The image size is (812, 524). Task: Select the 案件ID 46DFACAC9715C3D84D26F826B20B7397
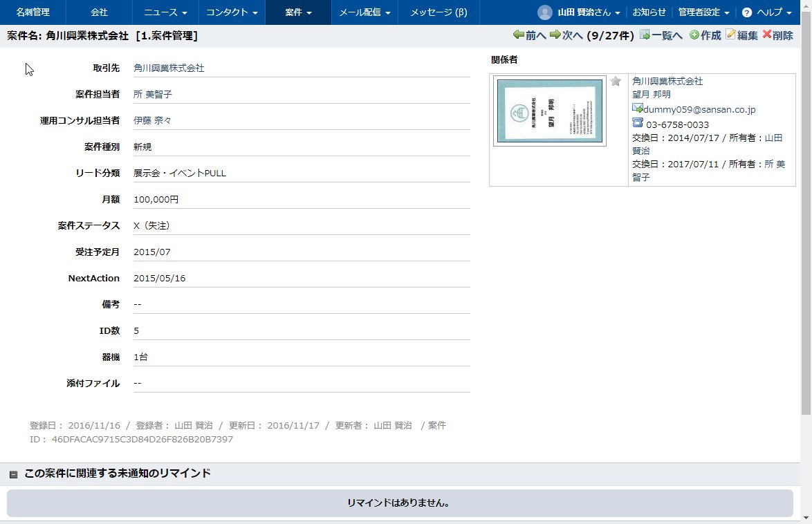click(142, 439)
